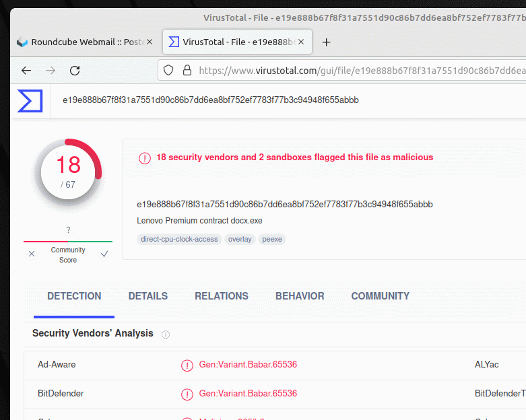Switch to the Roundcube Webmail tab
The width and height of the screenshot is (526, 420).
pos(85,42)
